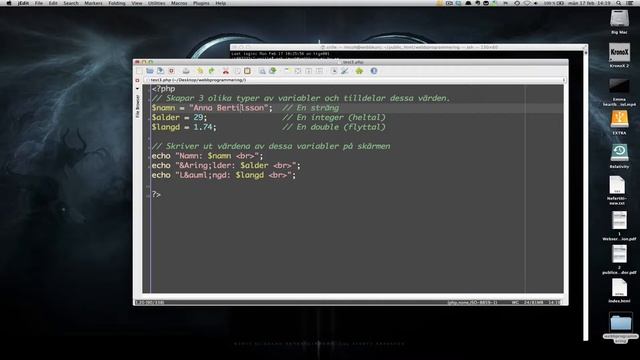
Task: Click the Wi-Fi status icon in menu bar
Action: 527,3
